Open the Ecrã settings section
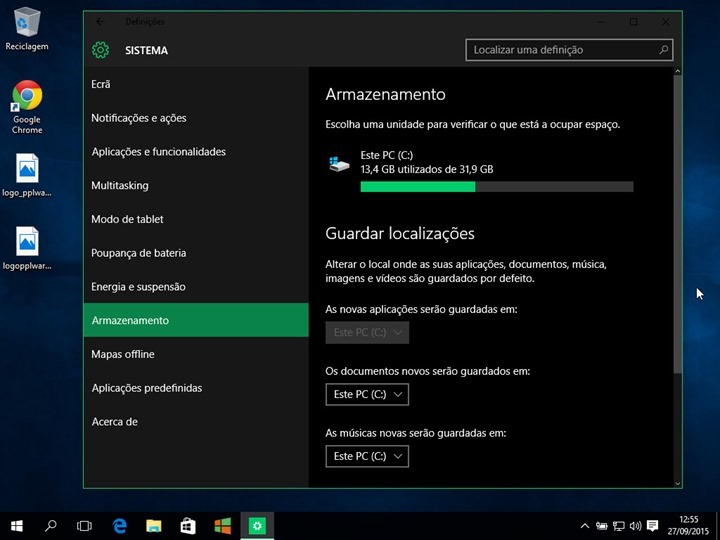This screenshot has width=720, height=540. point(101,84)
